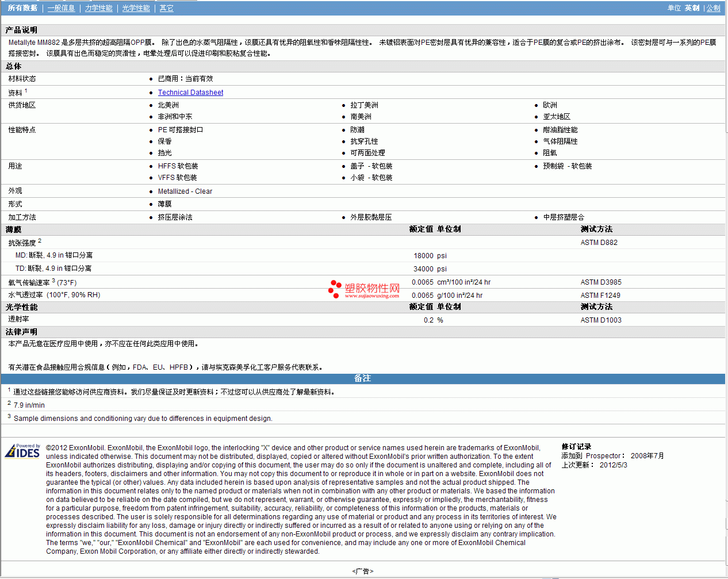728x579 pixels.
Task: Click the IDES Powered by logo
Action: click(22, 451)
